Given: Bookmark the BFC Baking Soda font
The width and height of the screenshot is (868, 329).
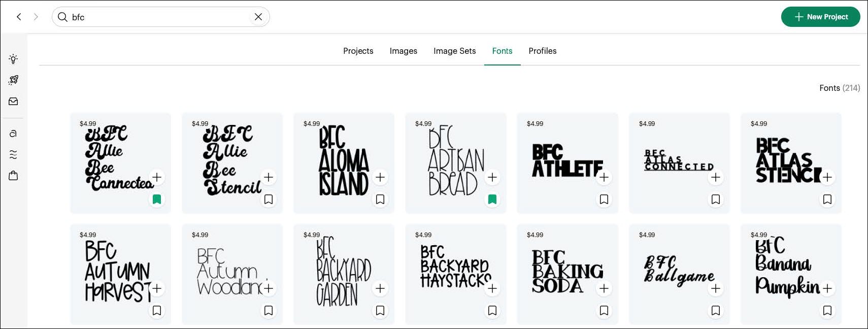Looking at the screenshot, I should click(604, 310).
